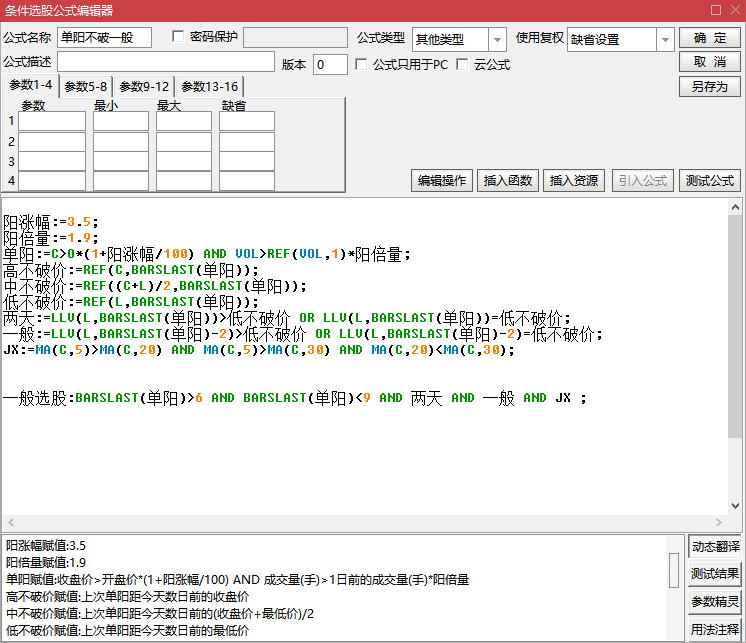746x643 pixels.
Task: Close the formula editor window
Action: coord(732,10)
